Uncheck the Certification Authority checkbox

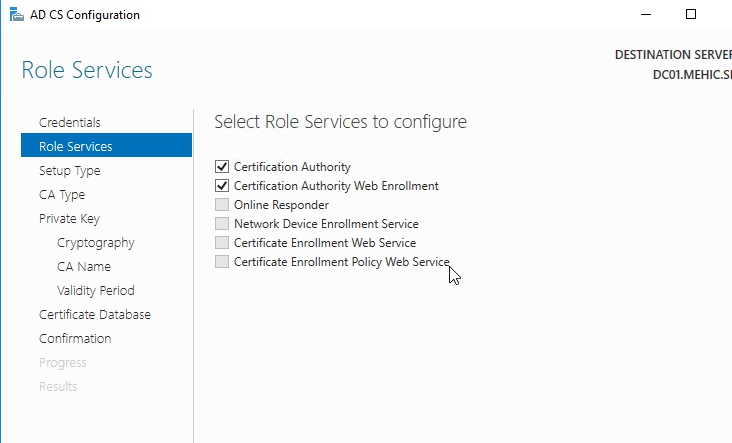tap(222, 167)
